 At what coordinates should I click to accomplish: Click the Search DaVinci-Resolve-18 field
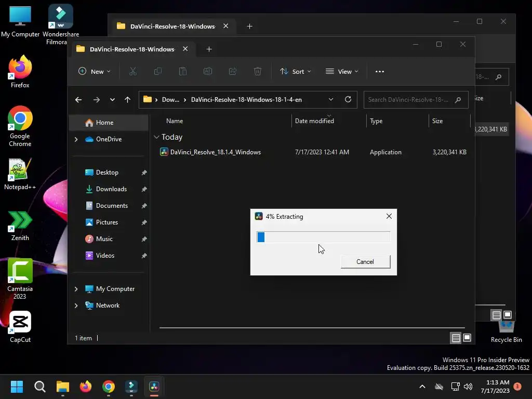point(416,100)
